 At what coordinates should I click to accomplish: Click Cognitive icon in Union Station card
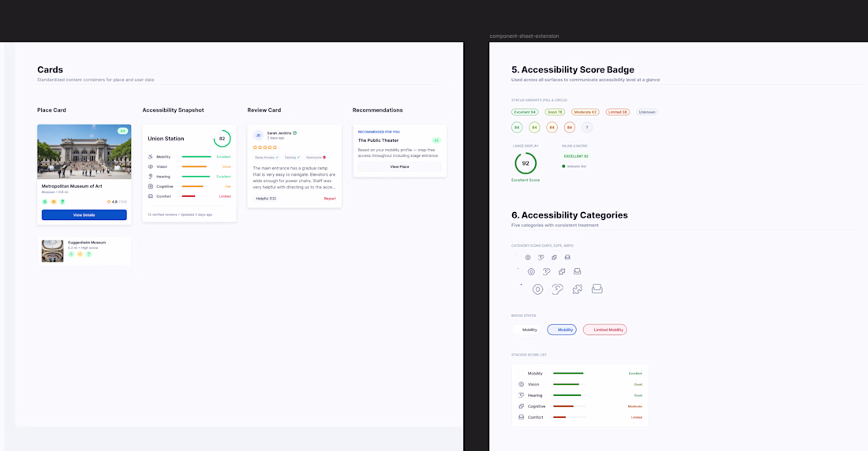coord(151,187)
